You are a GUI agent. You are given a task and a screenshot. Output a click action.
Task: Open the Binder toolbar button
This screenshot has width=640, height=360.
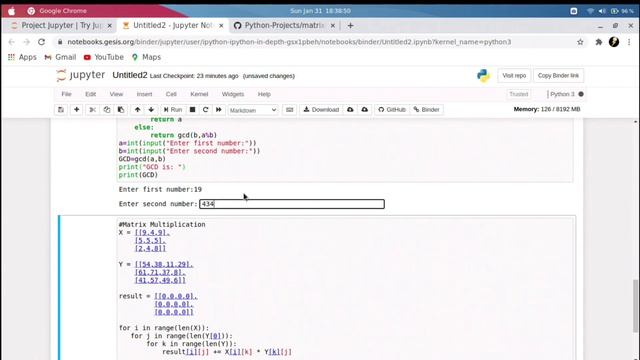[427, 110]
